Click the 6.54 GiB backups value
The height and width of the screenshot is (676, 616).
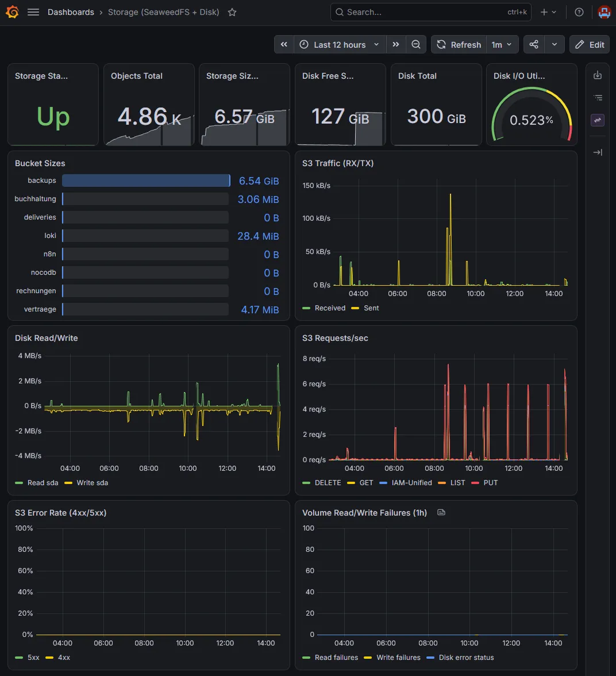pos(259,181)
